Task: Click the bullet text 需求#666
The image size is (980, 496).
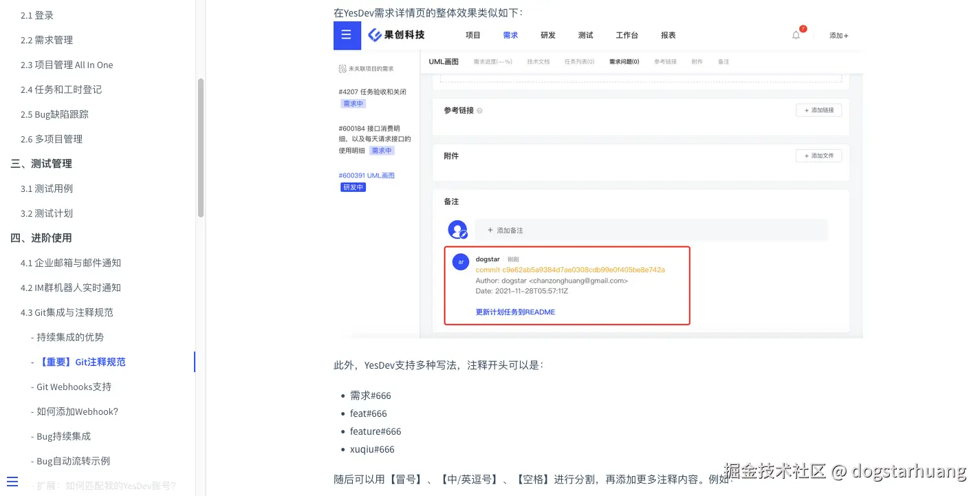Action: point(371,396)
